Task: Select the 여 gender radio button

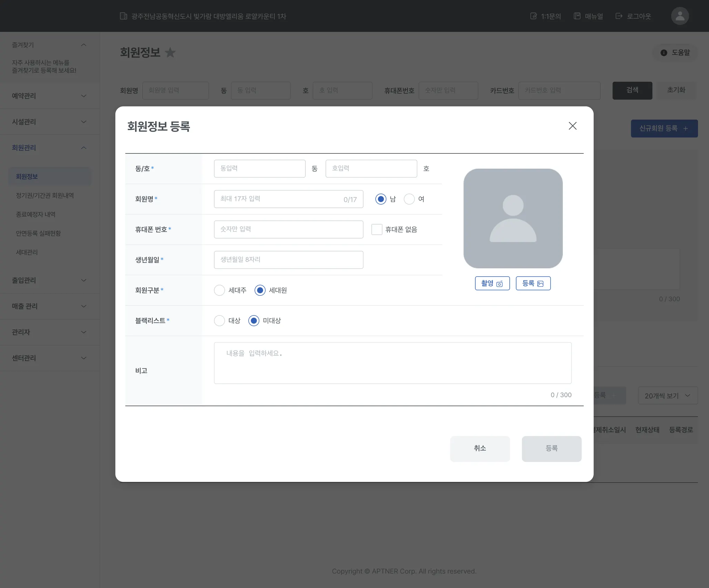Action: coord(409,199)
